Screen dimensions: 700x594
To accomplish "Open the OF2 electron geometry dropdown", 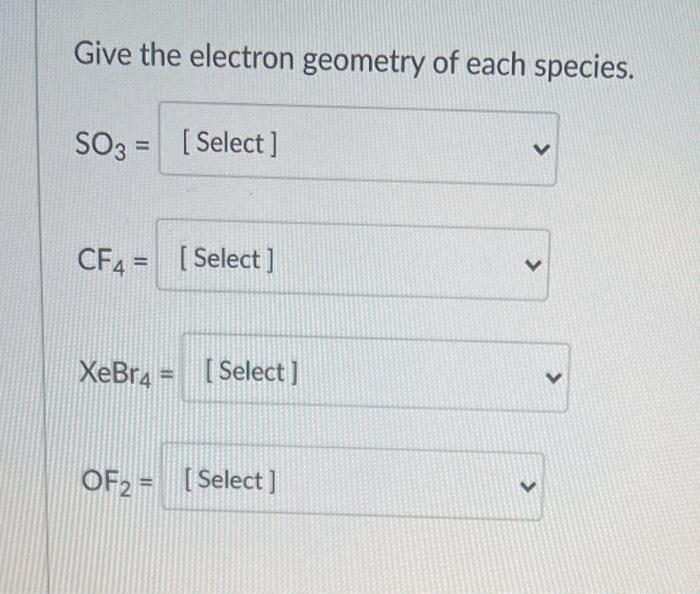I will (x=353, y=482).
